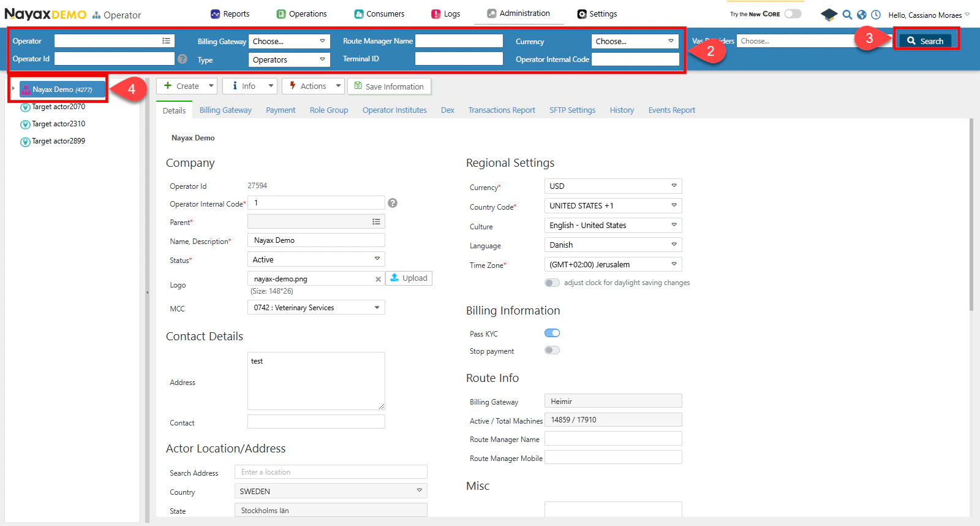Click the Search Address location field
Viewport: 980px width, 526px height.
pyautogui.click(x=331, y=472)
